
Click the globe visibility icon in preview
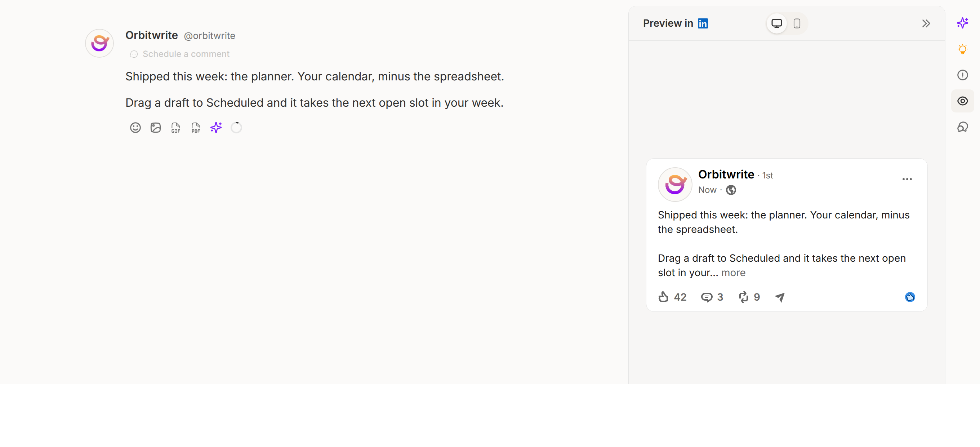pyautogui.click(x=731, y=190)
